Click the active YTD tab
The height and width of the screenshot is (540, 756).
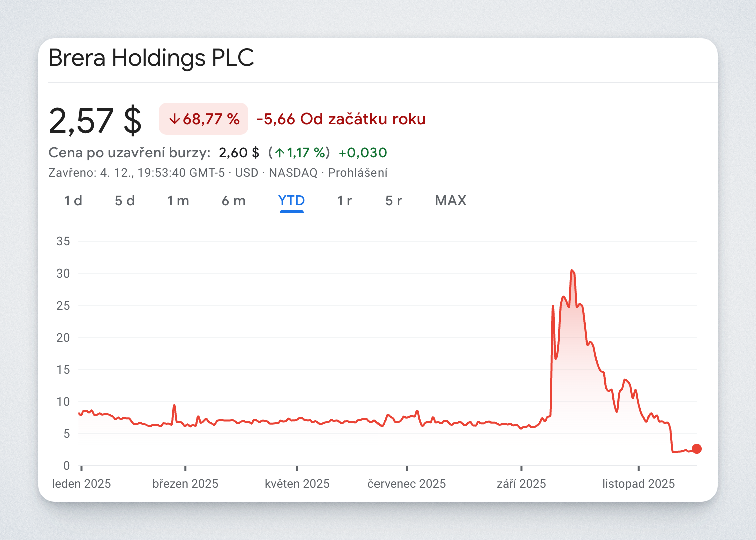coord(291,201)
